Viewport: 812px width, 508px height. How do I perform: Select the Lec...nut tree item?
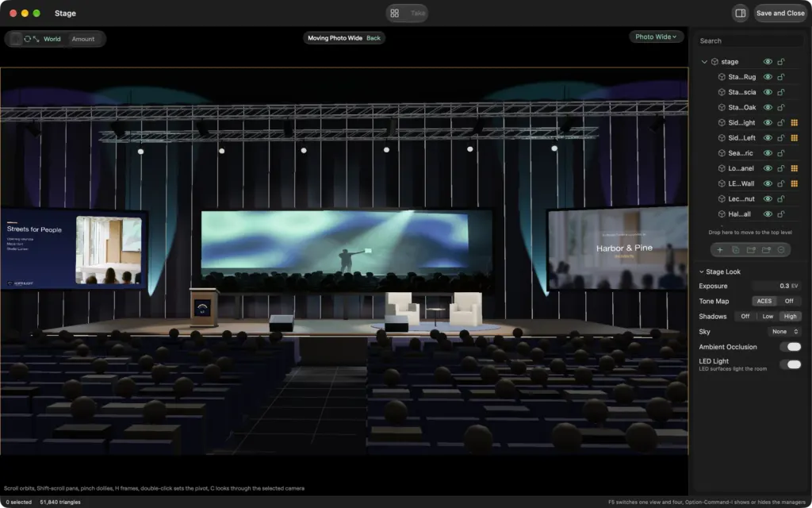pos(741,199)
